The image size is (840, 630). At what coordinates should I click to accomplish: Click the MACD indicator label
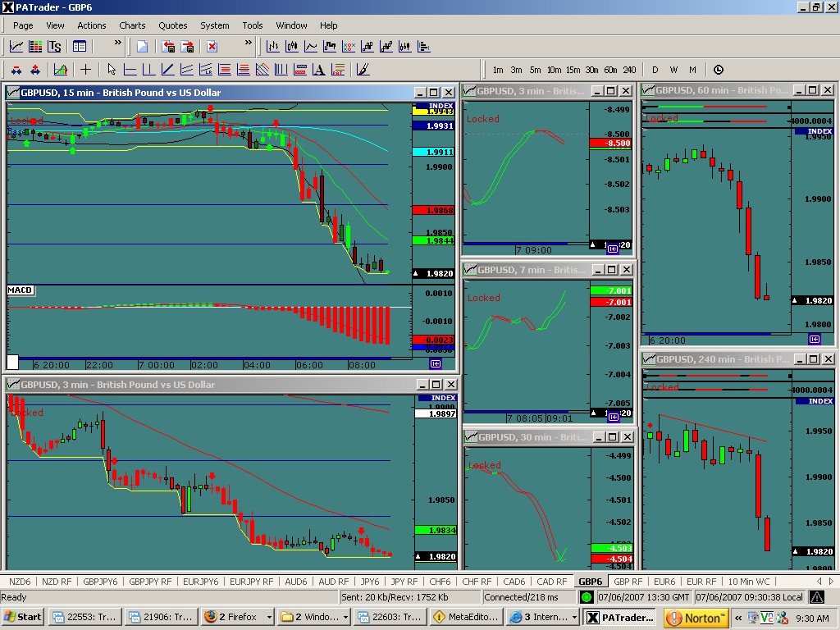click(21, 290)
